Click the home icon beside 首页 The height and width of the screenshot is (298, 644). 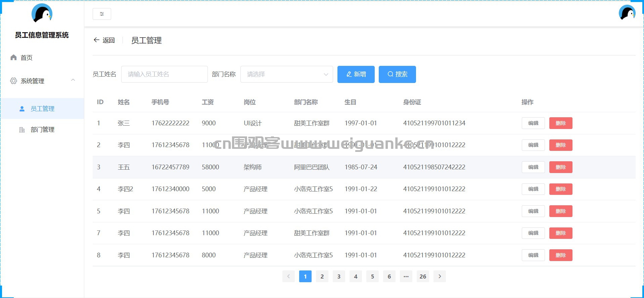point(13,57)
